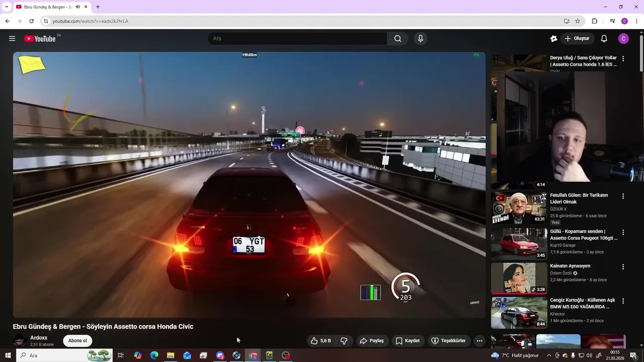Click the Paylaş share button

tap(371, 341)
